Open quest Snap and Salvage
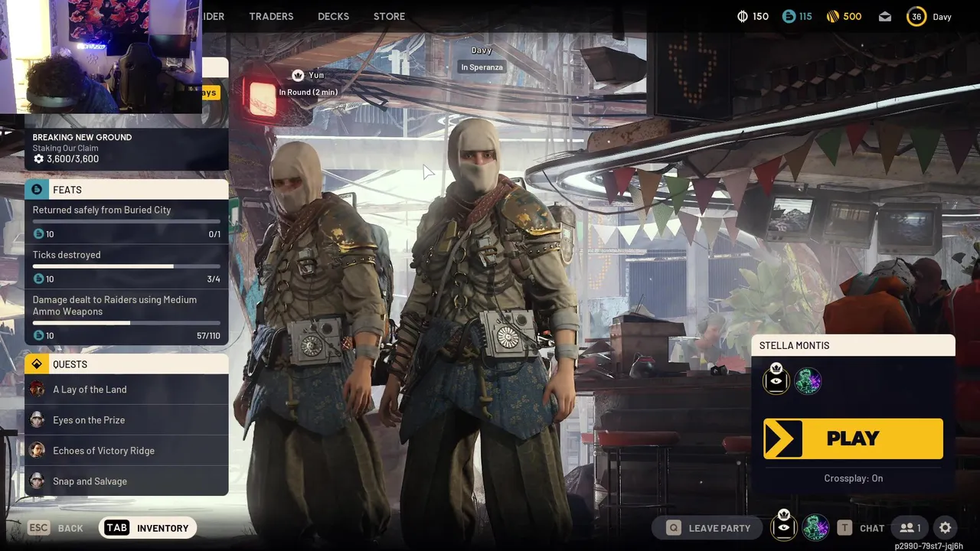Viewport: 980px width, 551px height. (126, 481)
